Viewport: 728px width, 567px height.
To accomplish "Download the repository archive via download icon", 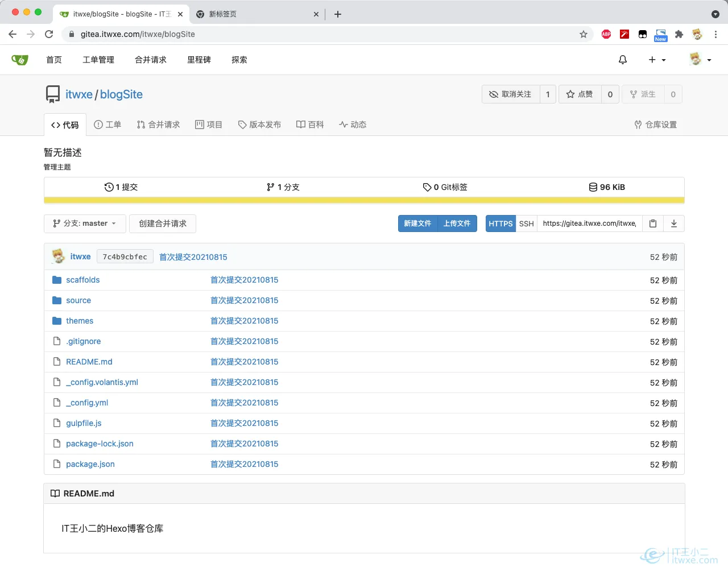I will tap(674, 224).
